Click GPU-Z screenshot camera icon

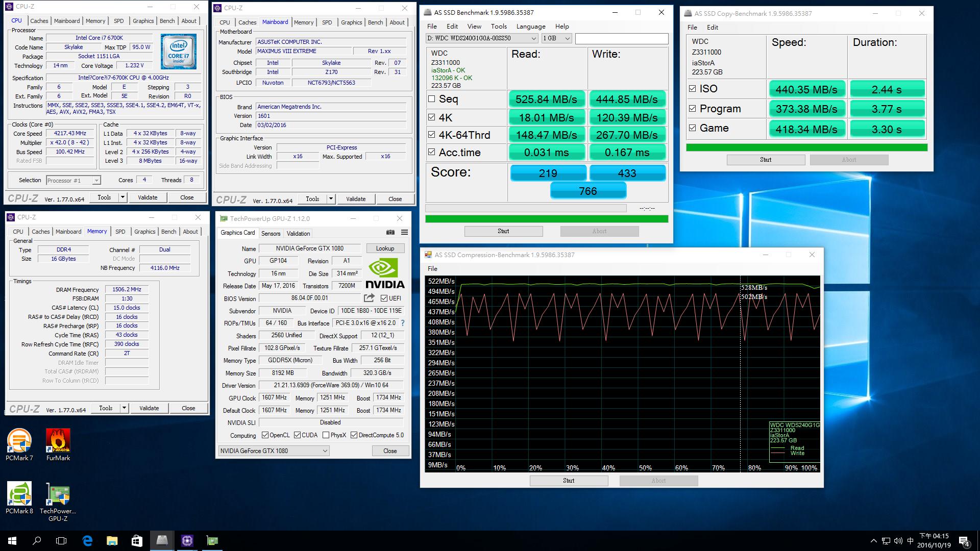click(390, 232)
